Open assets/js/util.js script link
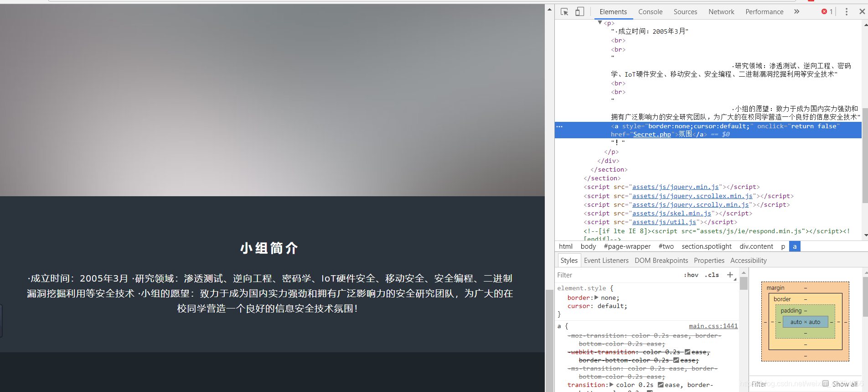The height and width of the screenshot is (392, 868). pyautogui.click(x=664, y=222)
